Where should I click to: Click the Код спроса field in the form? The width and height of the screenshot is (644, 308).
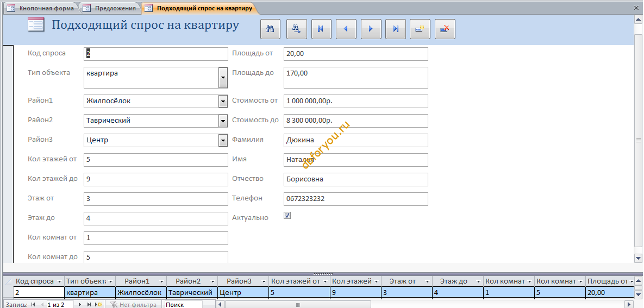pos(155,54)
